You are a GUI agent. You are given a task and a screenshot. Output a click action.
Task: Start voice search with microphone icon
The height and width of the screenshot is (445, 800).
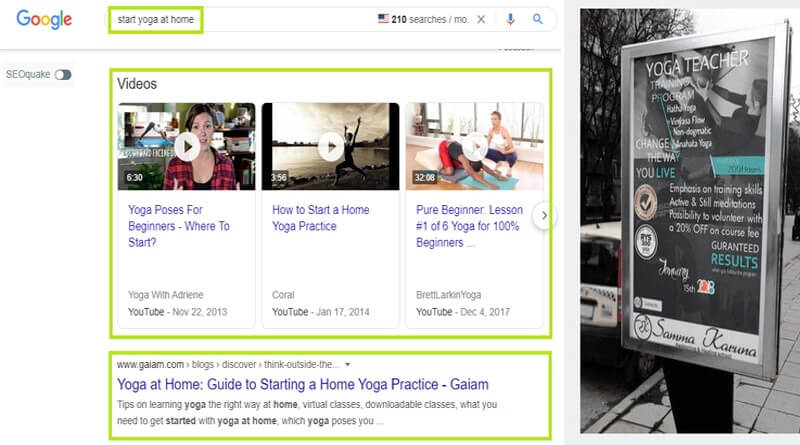(x=510, y=19)
